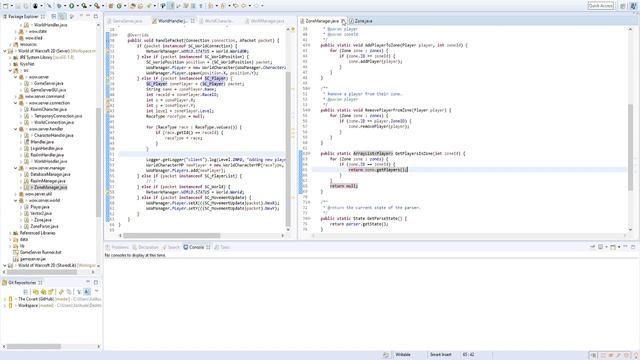Select the Package Explorer tab
The height and width of the screenshot is (360, 640).
pos(23,16)
